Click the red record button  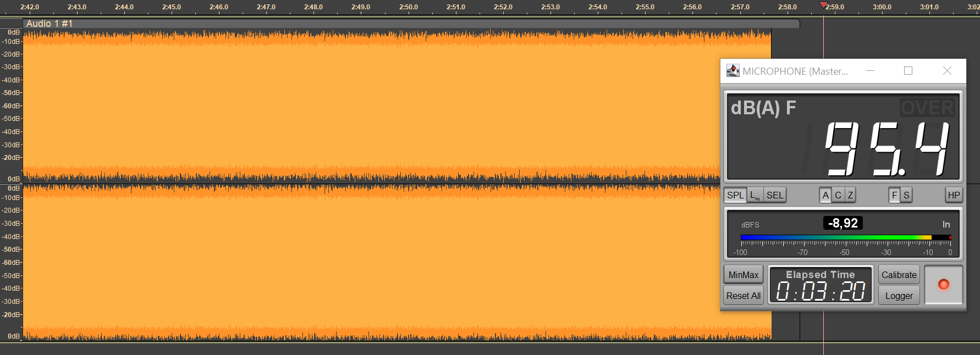coord(943,285)
